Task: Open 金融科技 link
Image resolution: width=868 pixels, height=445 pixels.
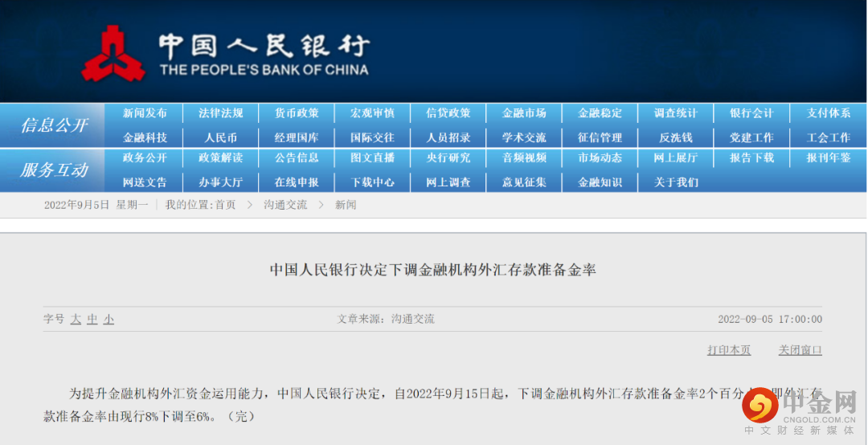Action: click(x=145, y=137)
